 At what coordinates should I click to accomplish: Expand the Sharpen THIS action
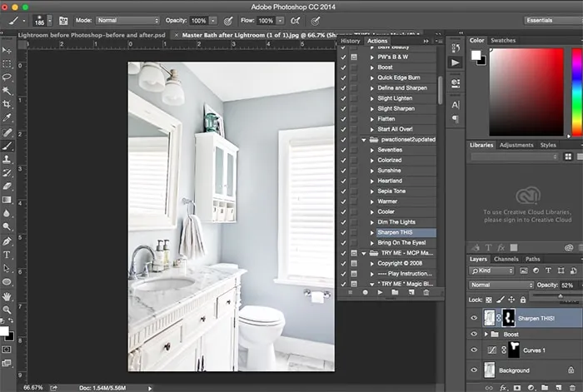tap(371, 232)
